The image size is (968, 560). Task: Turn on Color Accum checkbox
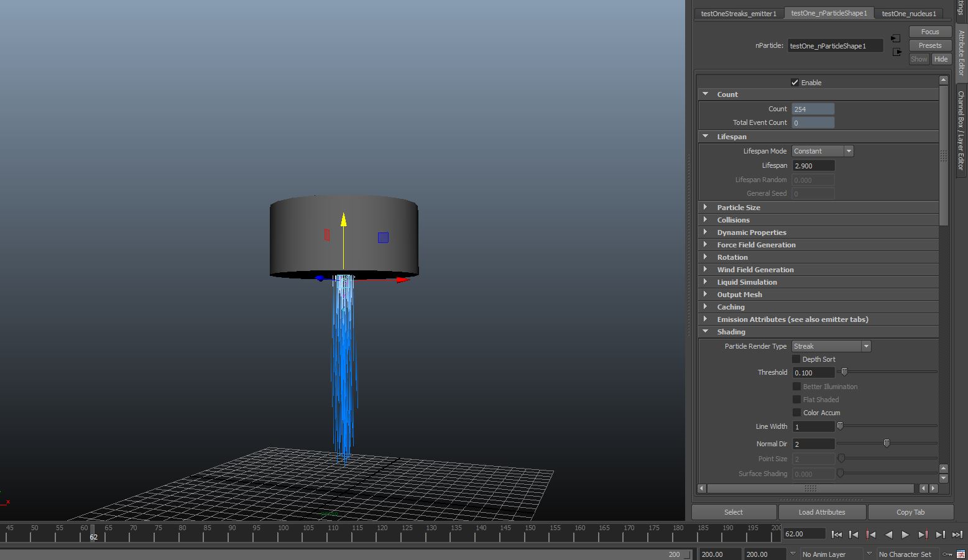pyautogui.click(x=796, y=413)
